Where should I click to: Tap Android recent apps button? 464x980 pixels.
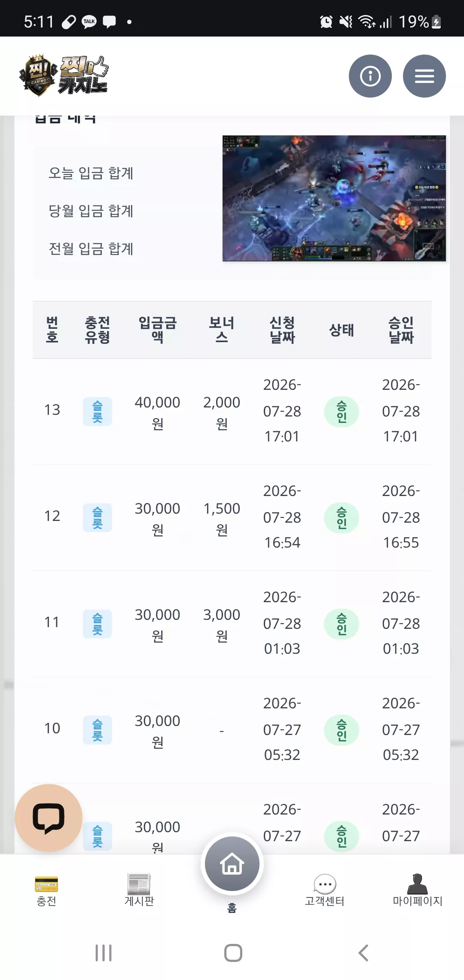point(104,953)
